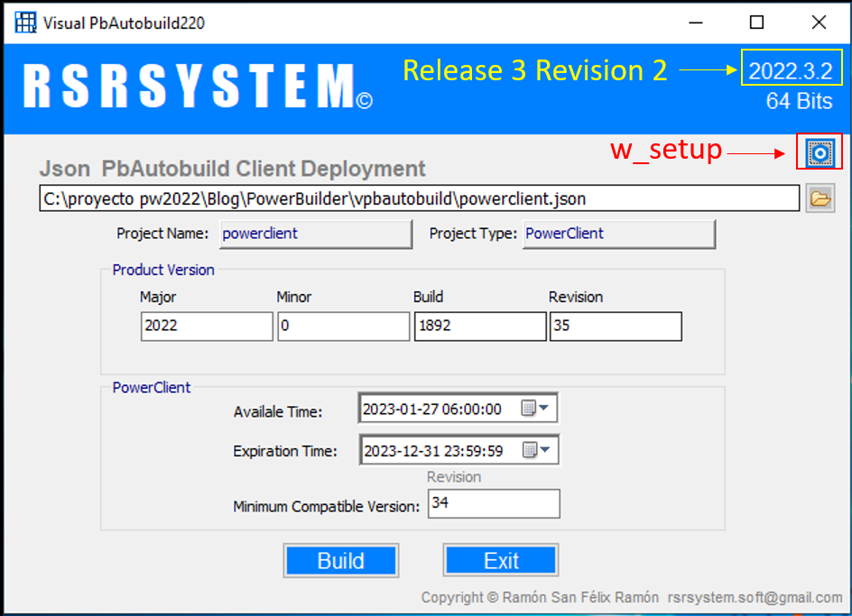This screenshot has width=852, height=616.
Task: Click the Json PbAutobuild Client Deployment heading
Action: tap(232, 169)
